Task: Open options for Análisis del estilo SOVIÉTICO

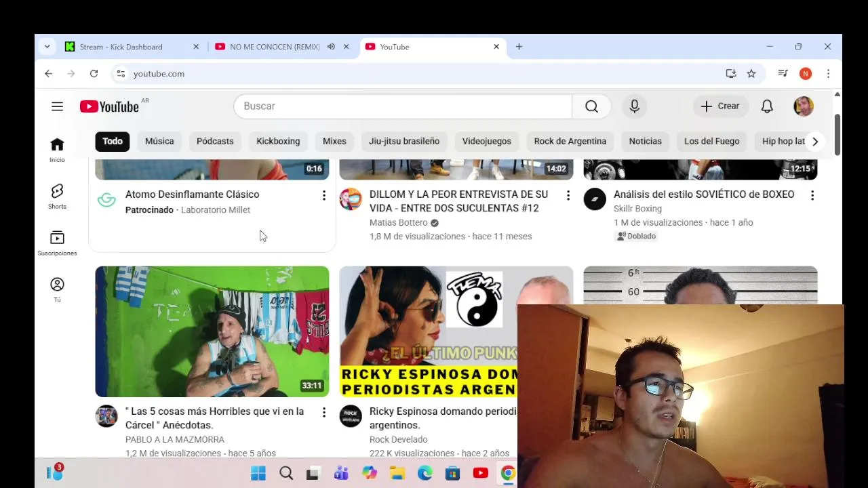Action: (812, 195)
